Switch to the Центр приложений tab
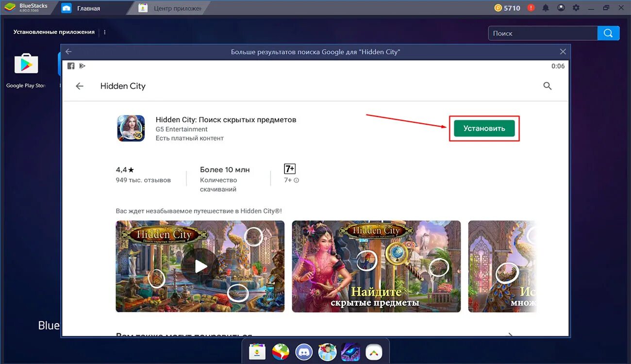This screenshot has width=631, height=364. [x=170, y=8]
